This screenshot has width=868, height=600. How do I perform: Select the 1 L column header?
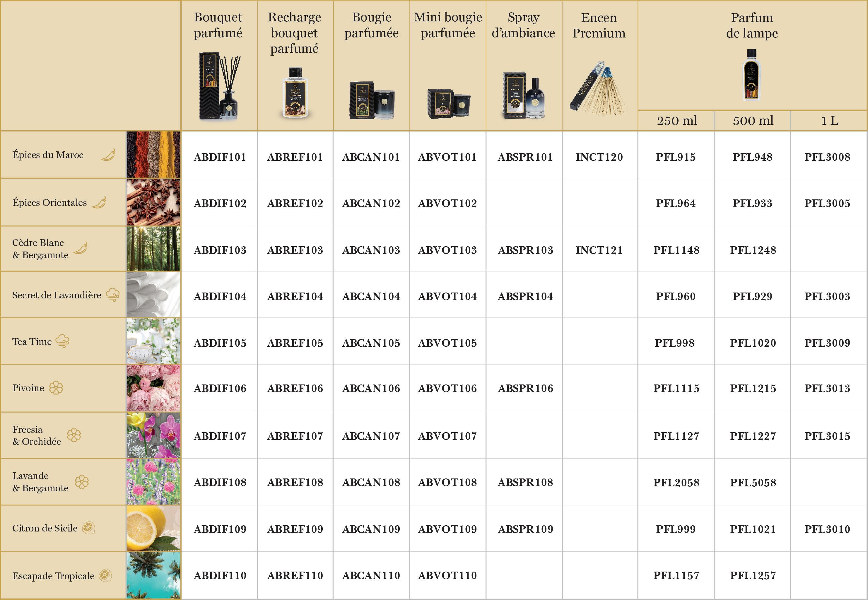pos(829,121)
